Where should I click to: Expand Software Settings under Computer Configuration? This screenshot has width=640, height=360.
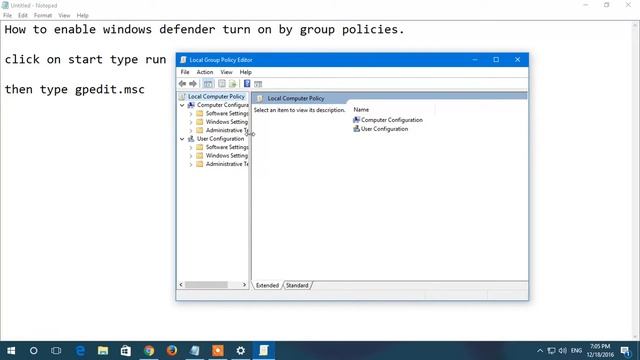[191, 114]
